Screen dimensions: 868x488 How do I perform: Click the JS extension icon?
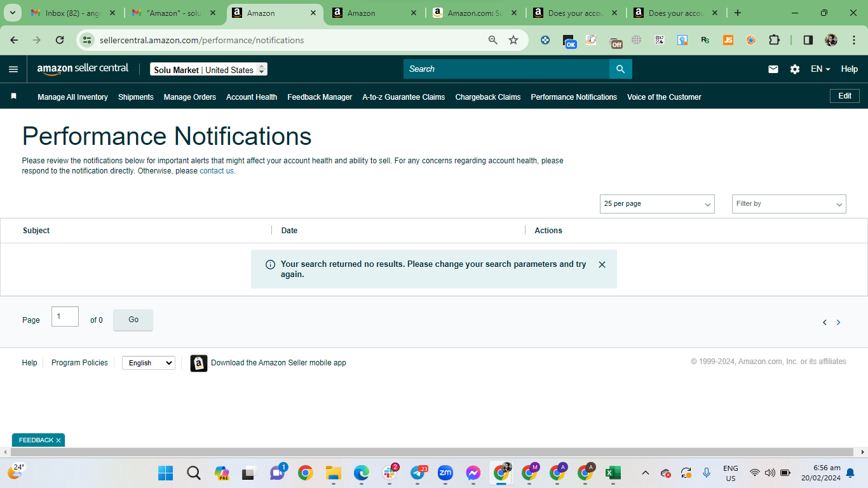tap(728, 40)
